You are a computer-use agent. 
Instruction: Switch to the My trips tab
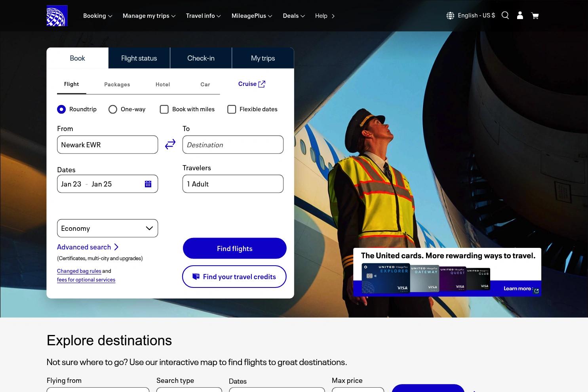(263, 58)
